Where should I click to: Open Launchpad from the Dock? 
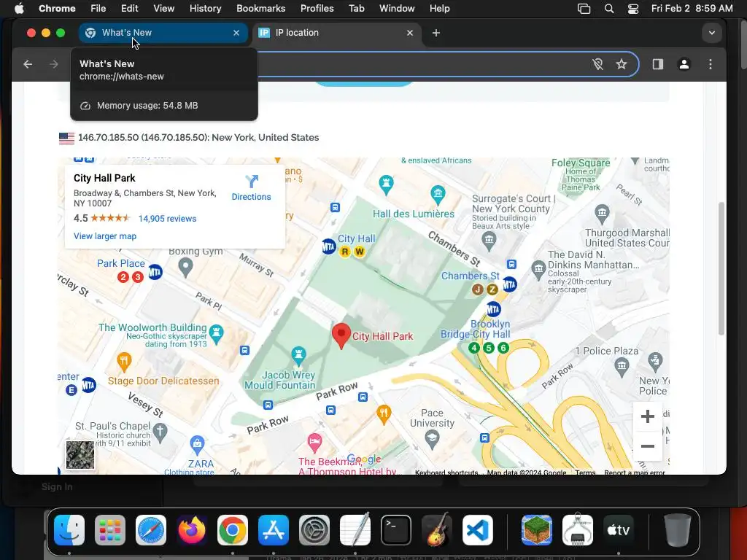(110, 530)
